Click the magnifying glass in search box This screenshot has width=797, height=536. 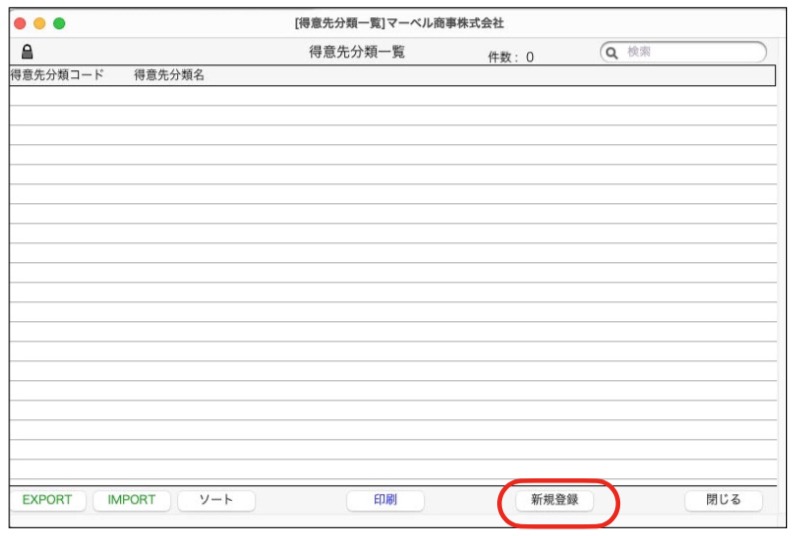tap(611, 52)
